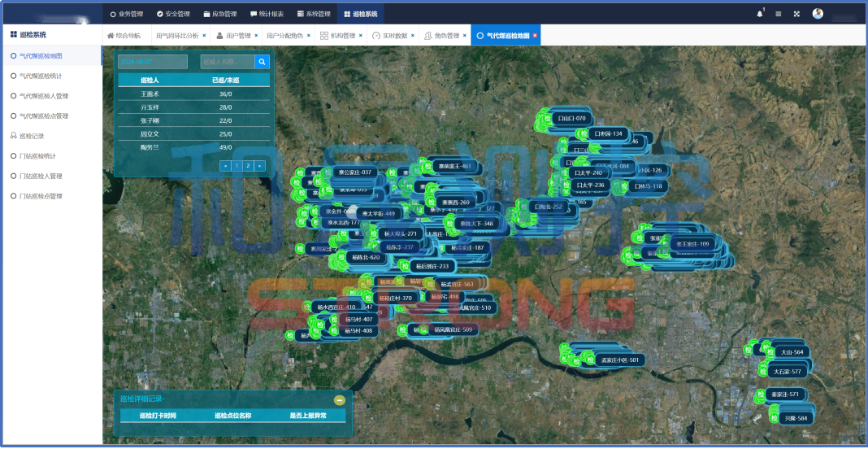Switch to the 用户分配角色 tab
Screen dimensions: 868x449
(x=284, y=36)
